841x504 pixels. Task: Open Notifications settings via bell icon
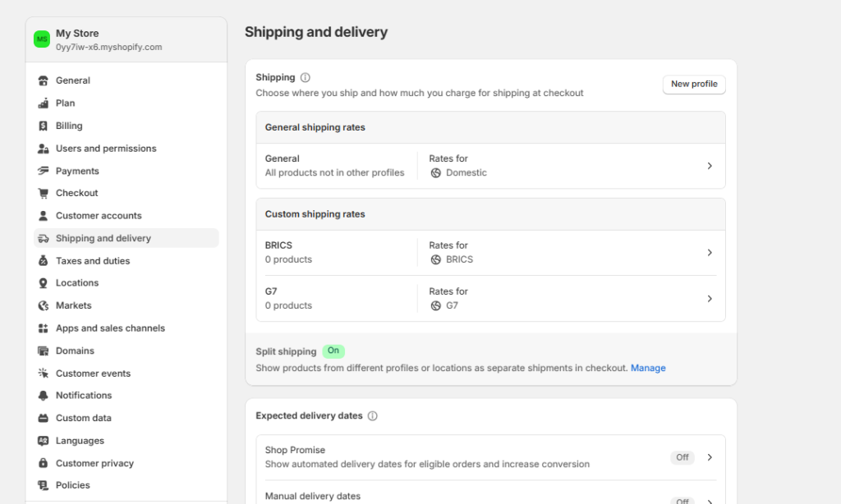coord(43,395)
